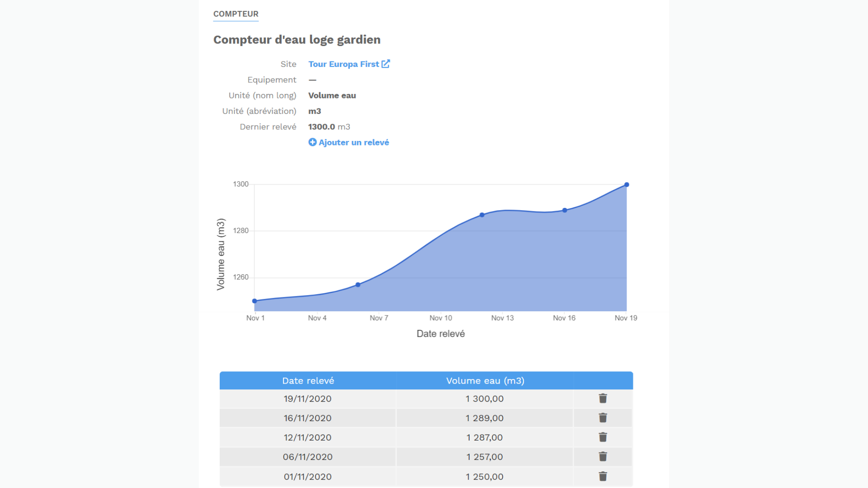Click the Ajouter un relevé link text
Screen dimensions: 868x488
pos(354,142)
